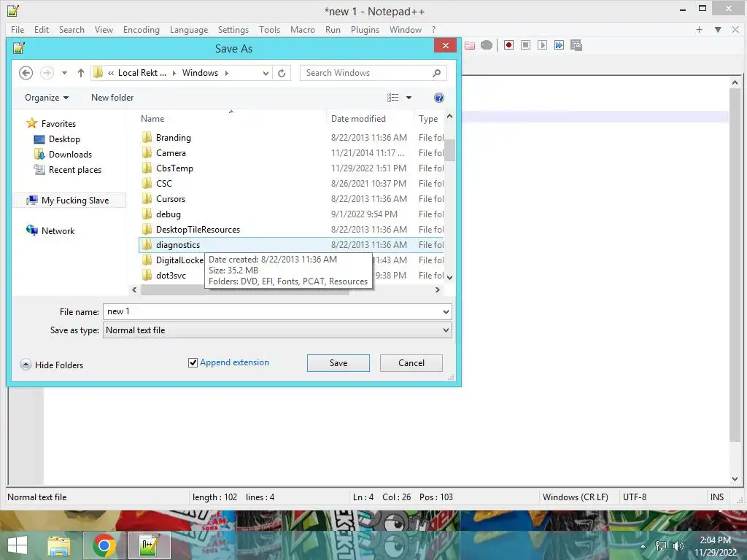Open the Settings menu
747x560 pixels.
[x=233, y=29]
